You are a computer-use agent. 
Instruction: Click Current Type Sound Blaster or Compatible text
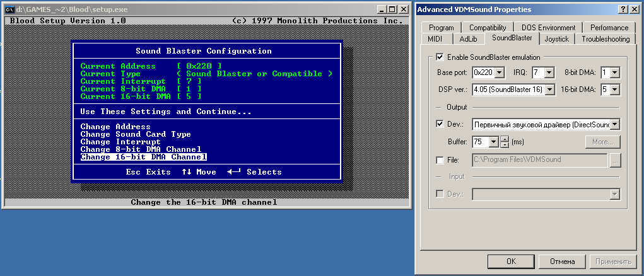click(x=254, y=74)
